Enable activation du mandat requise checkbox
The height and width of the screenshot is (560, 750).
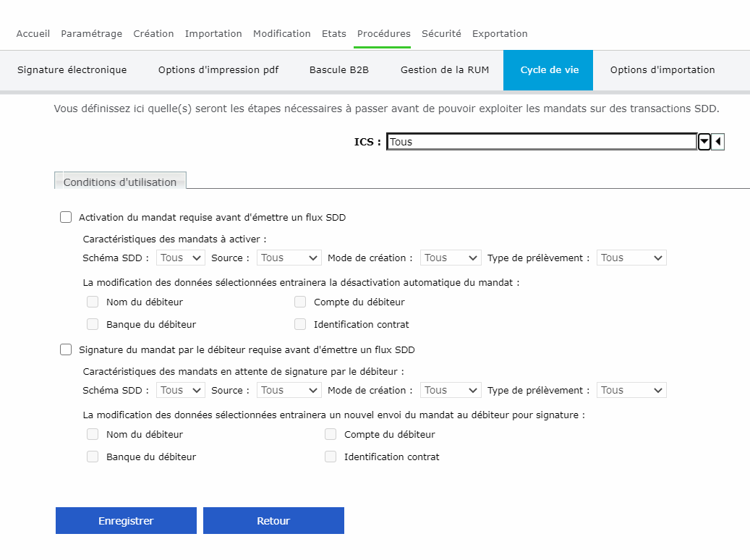click(66, 217)
